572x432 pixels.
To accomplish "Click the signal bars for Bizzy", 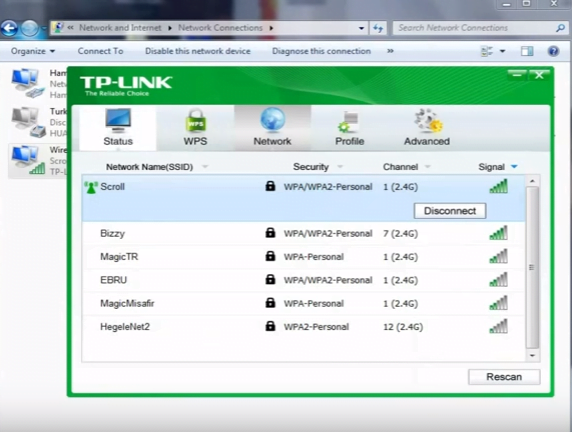I will pos(498,233).
